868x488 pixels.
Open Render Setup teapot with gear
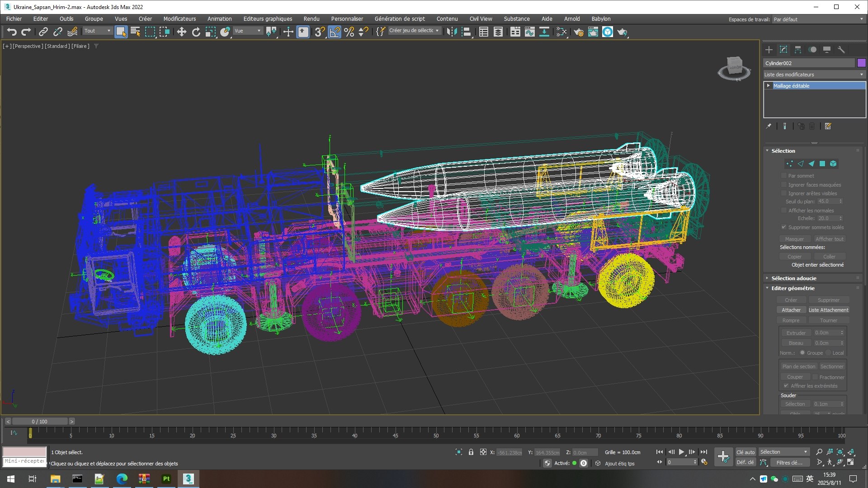[x=578, y=32]
